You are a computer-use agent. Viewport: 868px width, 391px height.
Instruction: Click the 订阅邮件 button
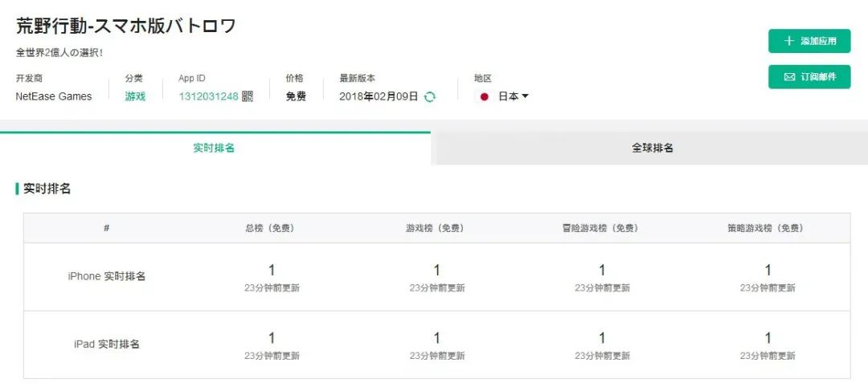tap(809, 77)
